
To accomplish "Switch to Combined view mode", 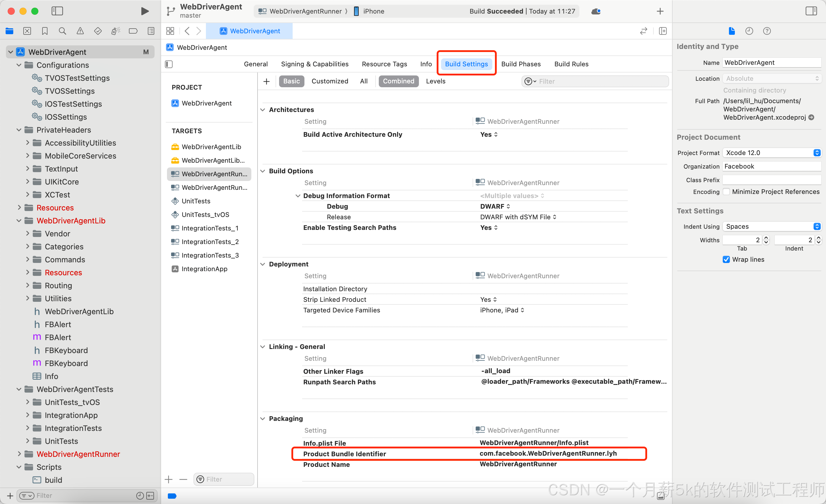I will [x=399, y=81].
